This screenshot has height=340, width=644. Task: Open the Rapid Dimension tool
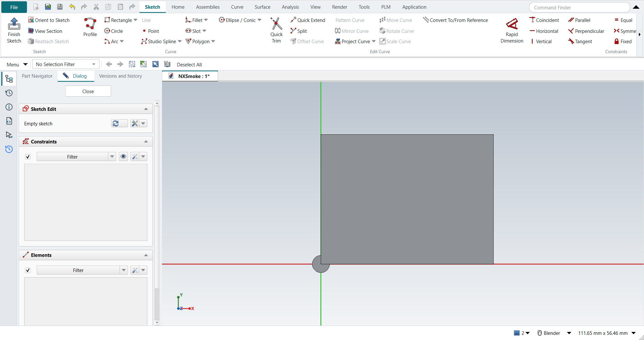coord(512,30)
